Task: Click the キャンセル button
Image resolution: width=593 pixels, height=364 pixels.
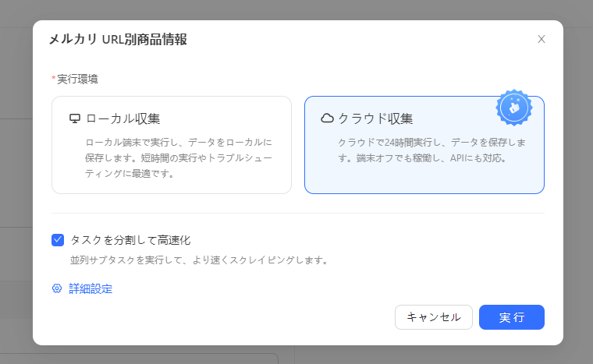Action: (434, 317)
